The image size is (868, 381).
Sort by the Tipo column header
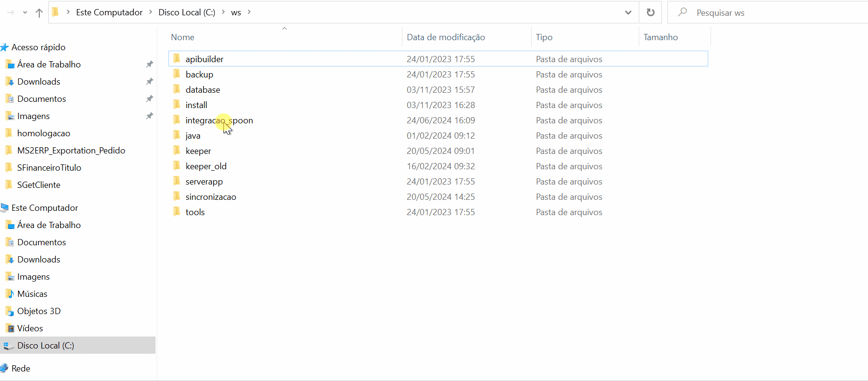pos(544,37)
